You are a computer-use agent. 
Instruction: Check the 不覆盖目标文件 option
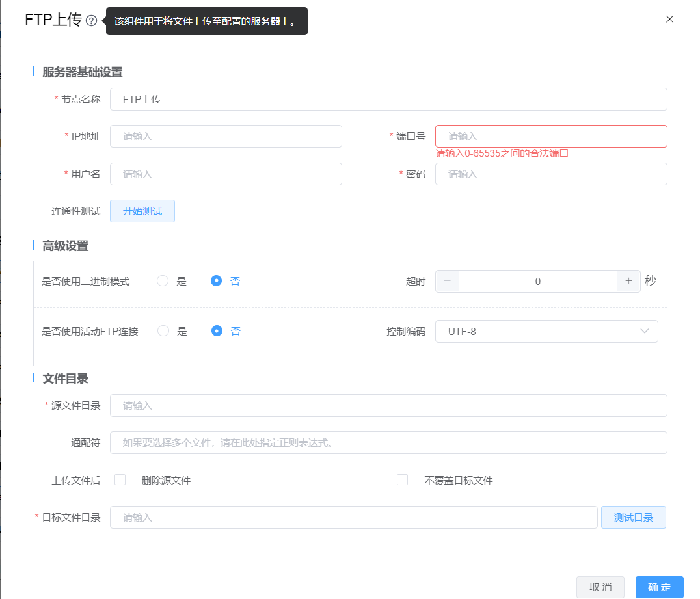(x=402, y=480)
